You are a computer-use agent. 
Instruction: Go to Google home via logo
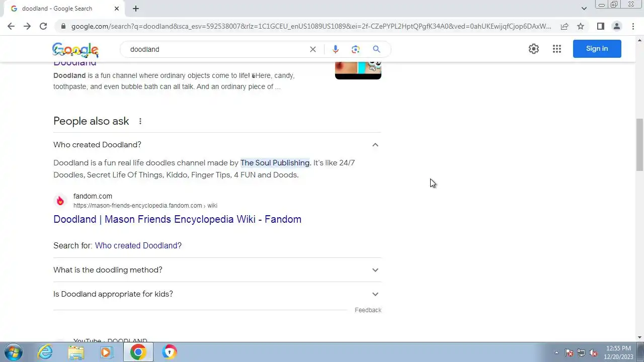(x=75, y=50)
